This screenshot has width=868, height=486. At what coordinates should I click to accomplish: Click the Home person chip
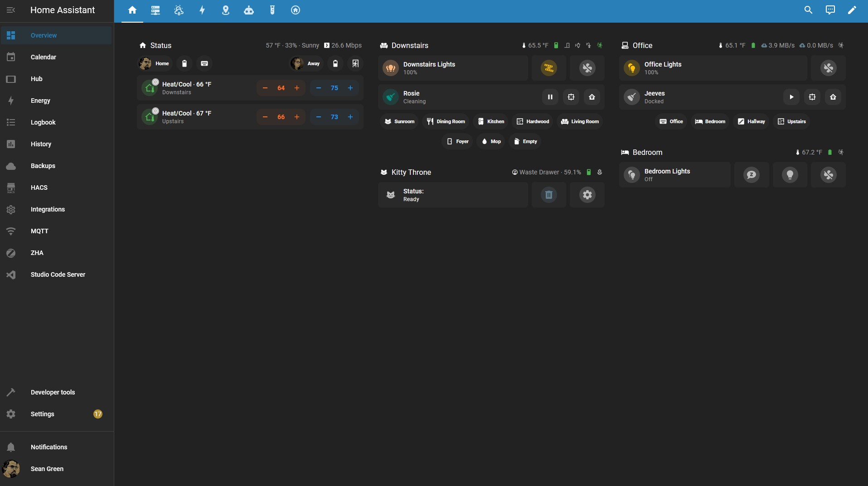[155, 63]
